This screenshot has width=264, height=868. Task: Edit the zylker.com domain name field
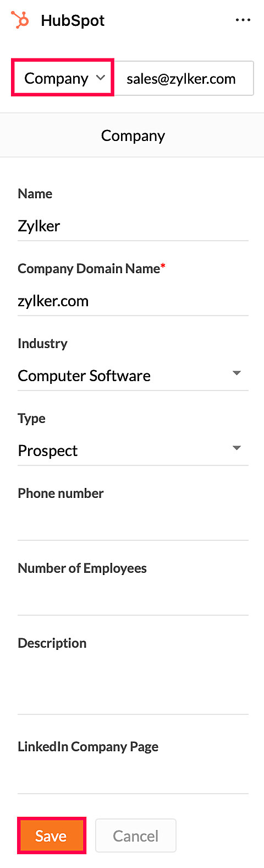133,301
